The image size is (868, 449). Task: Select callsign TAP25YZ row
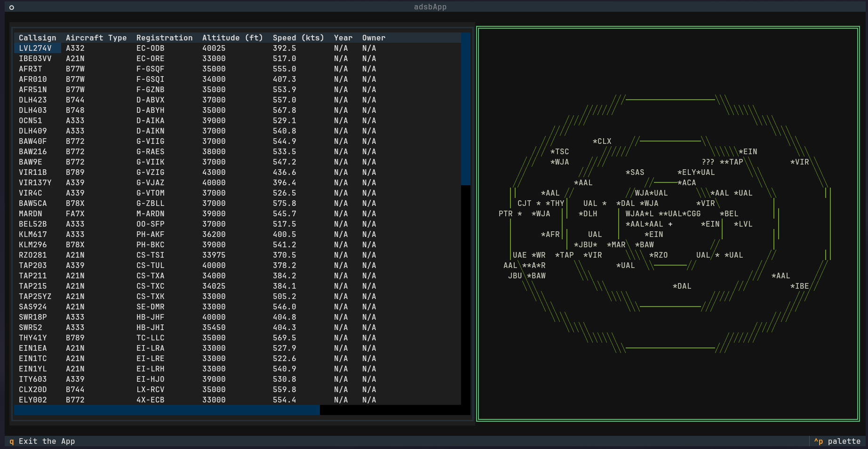(x=238, y=296)
